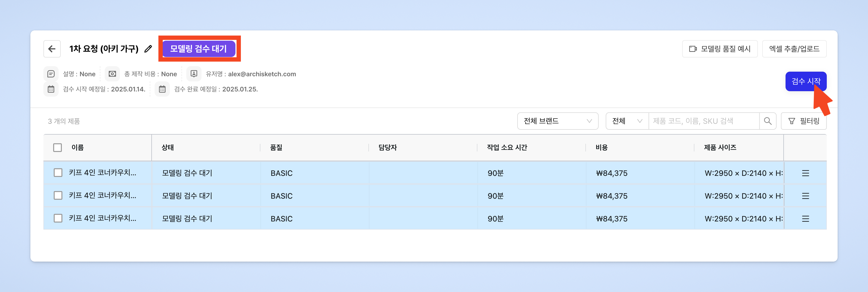Viewport: 868px width, 292px height.
Task: Click the pencil edit icon beside title
Action: (148, 49)
